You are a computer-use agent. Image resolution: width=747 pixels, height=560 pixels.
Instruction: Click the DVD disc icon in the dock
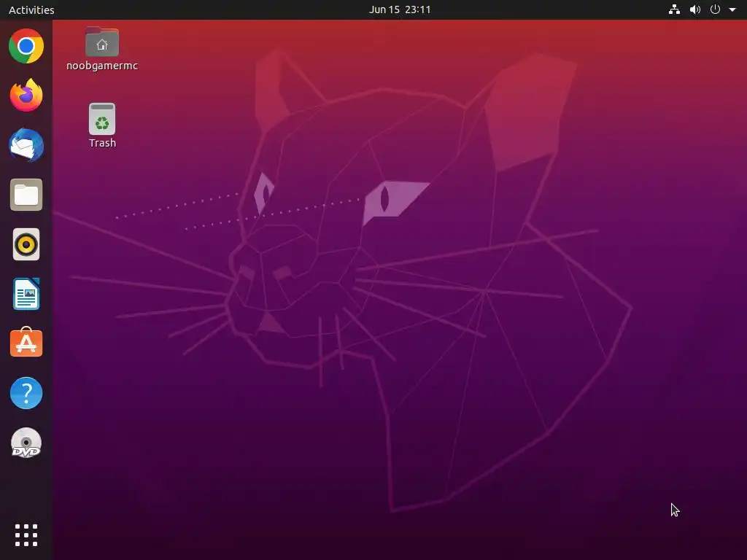tap(26, 443)
